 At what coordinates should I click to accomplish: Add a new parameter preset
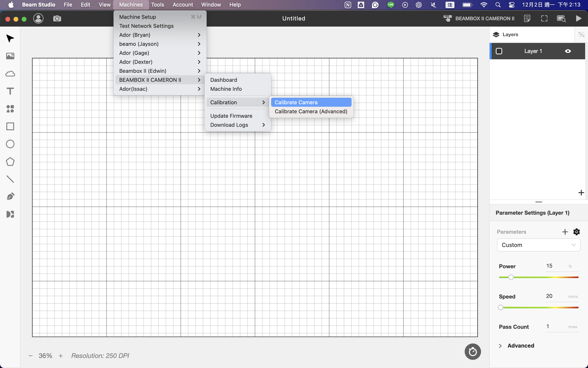[565, 232]
